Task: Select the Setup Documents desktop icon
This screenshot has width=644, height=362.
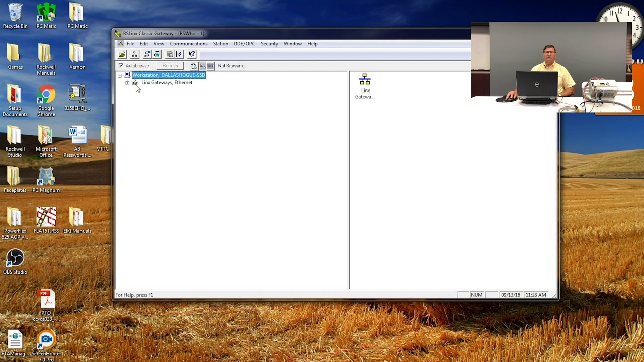Action: pyautogui.click(x=15, y=101)
